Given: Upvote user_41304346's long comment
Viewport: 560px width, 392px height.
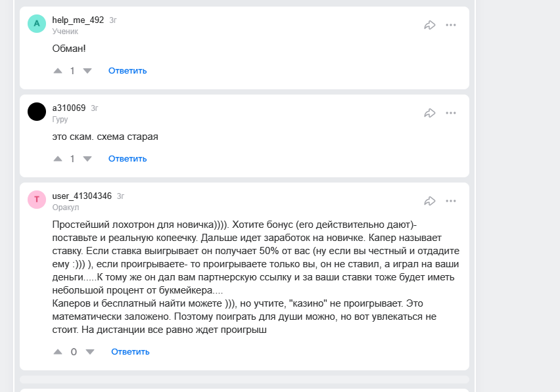Looking at the screenshot, I should (x=58, y=351).
